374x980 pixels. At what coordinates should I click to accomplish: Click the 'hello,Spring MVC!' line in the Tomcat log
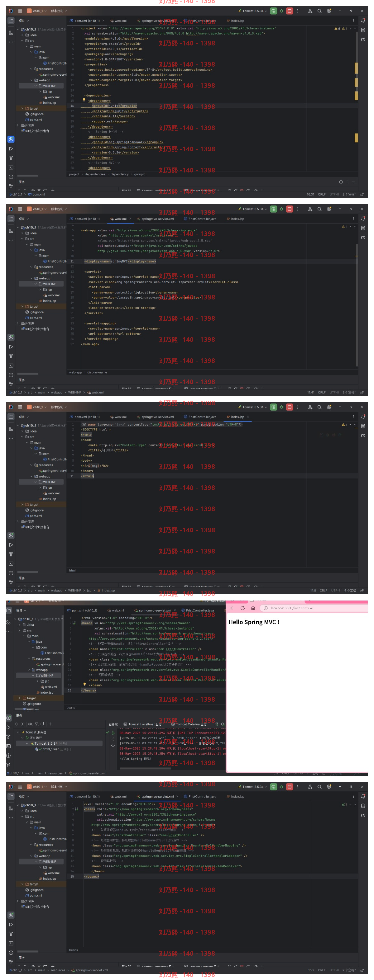[135, 759]
